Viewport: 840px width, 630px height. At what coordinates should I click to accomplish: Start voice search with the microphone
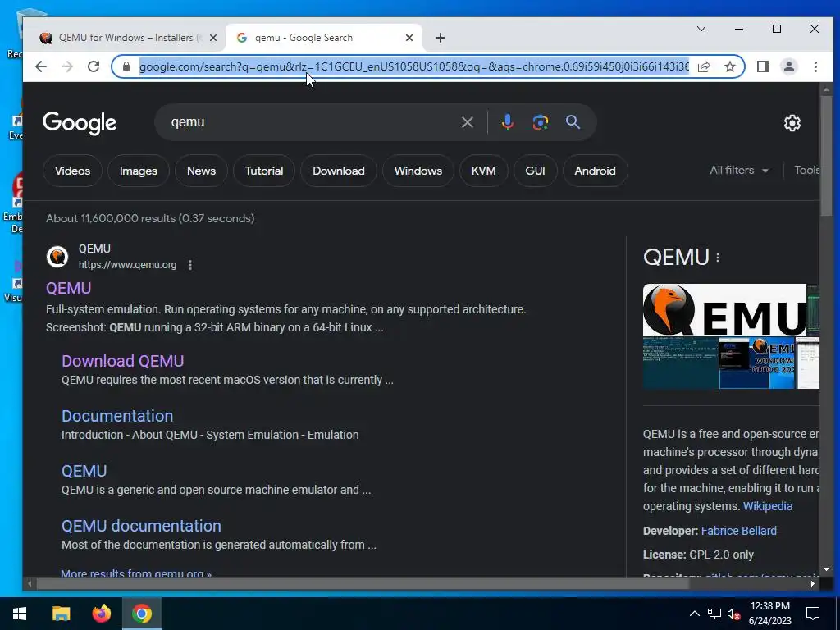coord(507,122)
